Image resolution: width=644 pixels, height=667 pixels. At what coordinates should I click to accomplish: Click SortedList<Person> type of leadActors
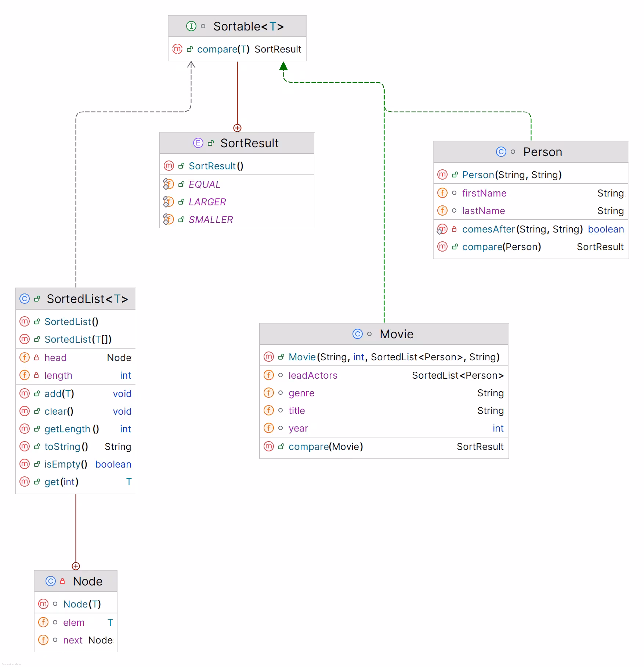(x=458, y=375)
